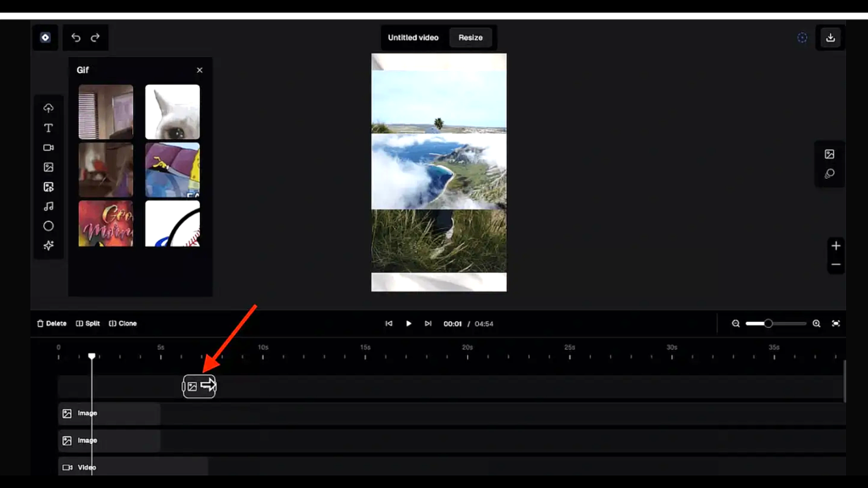
Task: Open the music audio panel
Action: click(48, 206)
